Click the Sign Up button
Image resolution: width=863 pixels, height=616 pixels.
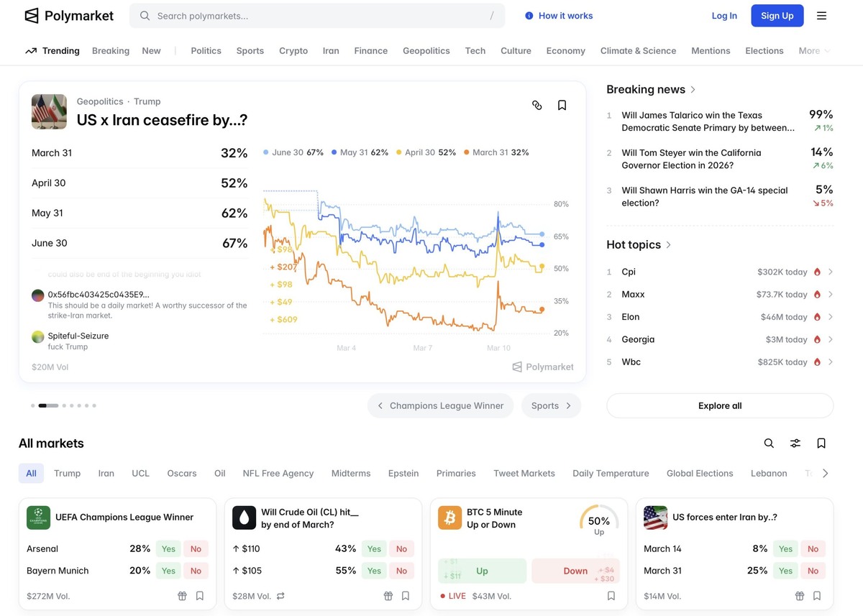tap(777, 16)
